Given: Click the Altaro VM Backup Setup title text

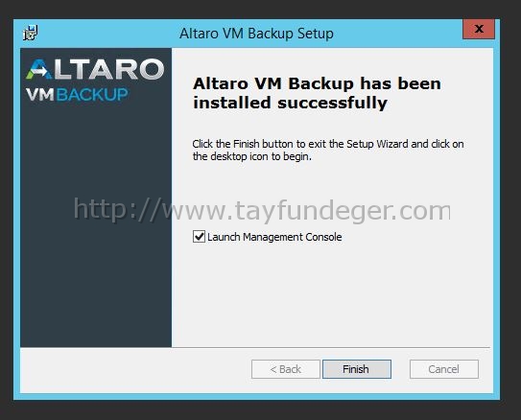Looking at the screenshot, I should coord(256,34).
